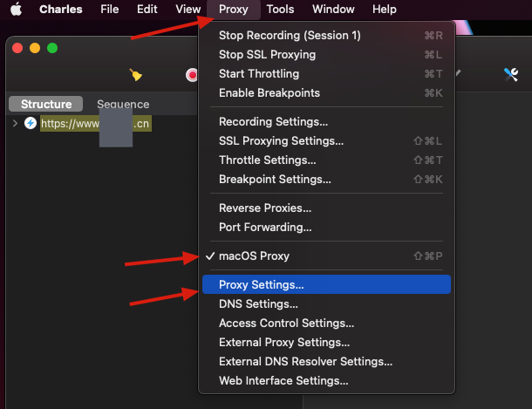The width and height of the screenshot is (532, 409).
Task: Choose Stop SSL Proxying
Action: pos(326,55)
